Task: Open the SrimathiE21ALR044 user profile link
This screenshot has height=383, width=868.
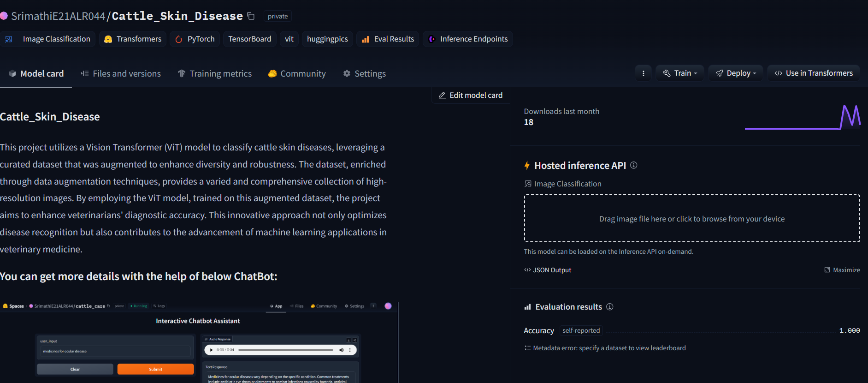Action: point(58,16)
